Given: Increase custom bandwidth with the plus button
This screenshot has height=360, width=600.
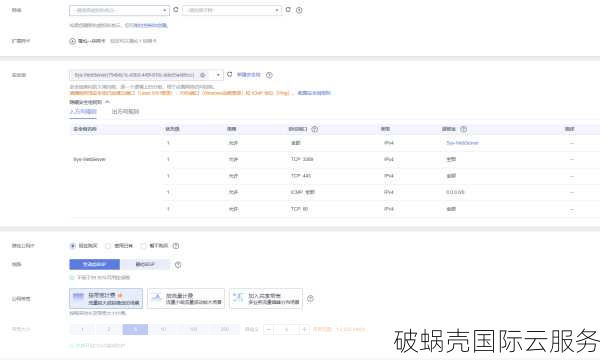Looking at the screenshot, I should (304, 329).
